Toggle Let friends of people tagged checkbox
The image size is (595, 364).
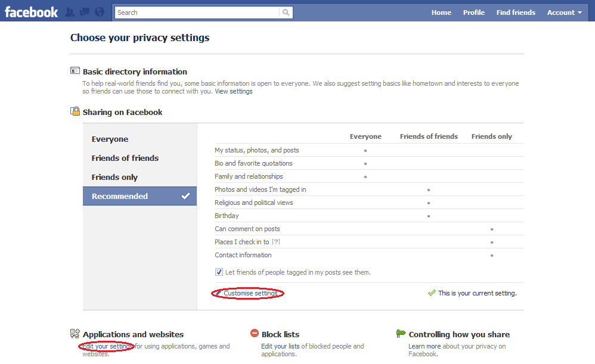click(x=219, y=272)
